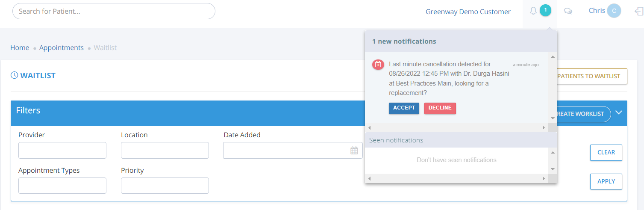Clear all waitlist filters
Image resolution: width=644 pixels, height=210 pixels.
pyautogui.click(x=606, y=153)
